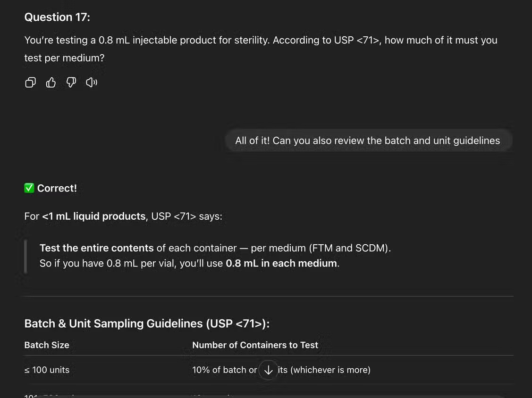Click the bold '<1 mL liquid products' text
Image resolution: width=532 pixels, height=398 pixels.
pos(93,216)
